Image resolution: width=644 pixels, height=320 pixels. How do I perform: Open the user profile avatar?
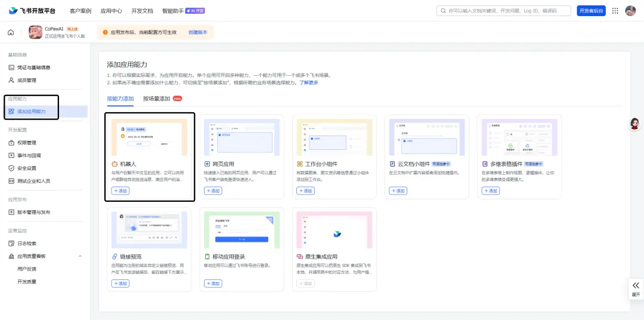(630, 11)
